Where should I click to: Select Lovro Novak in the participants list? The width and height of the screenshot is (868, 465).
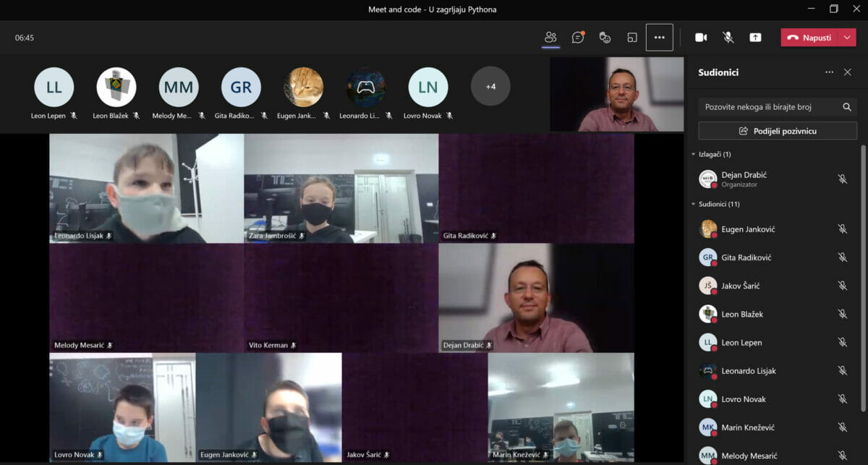tap(743, 399)
